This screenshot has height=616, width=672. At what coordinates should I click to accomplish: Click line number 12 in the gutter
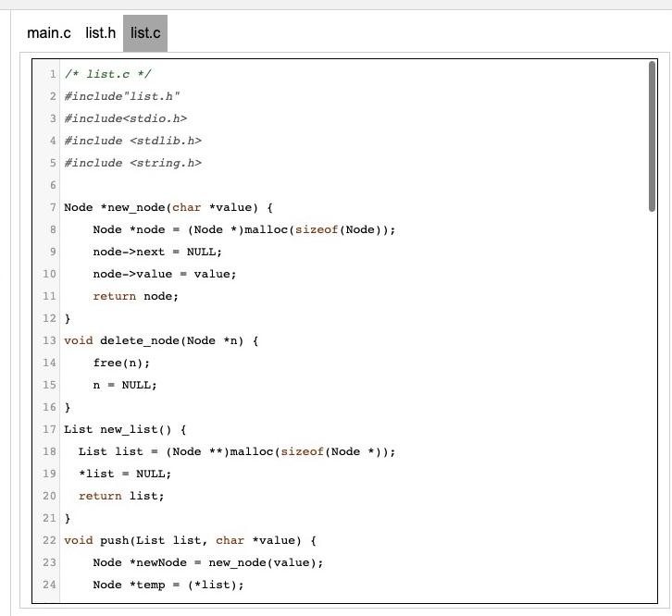pyautogui.click(x=49, y=319)
